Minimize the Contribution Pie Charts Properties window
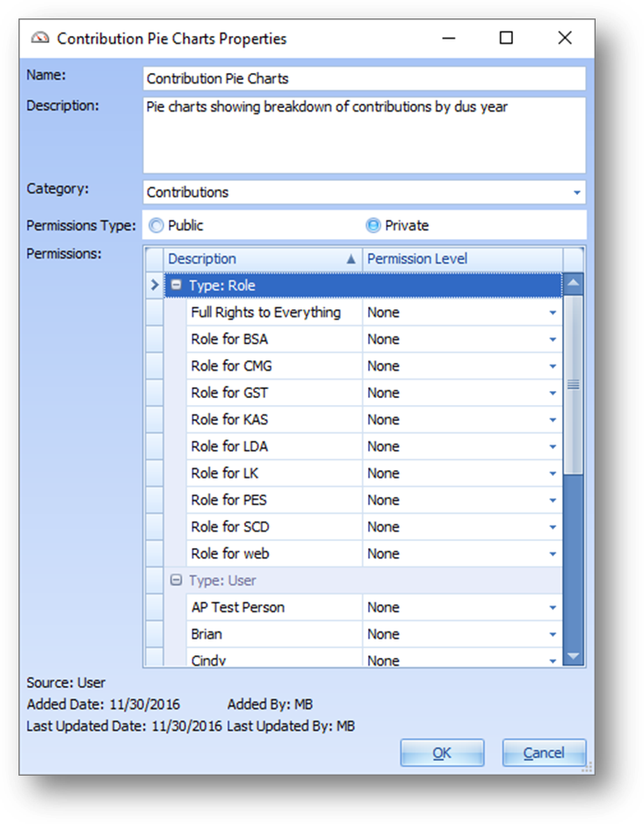 coord(448,38)
